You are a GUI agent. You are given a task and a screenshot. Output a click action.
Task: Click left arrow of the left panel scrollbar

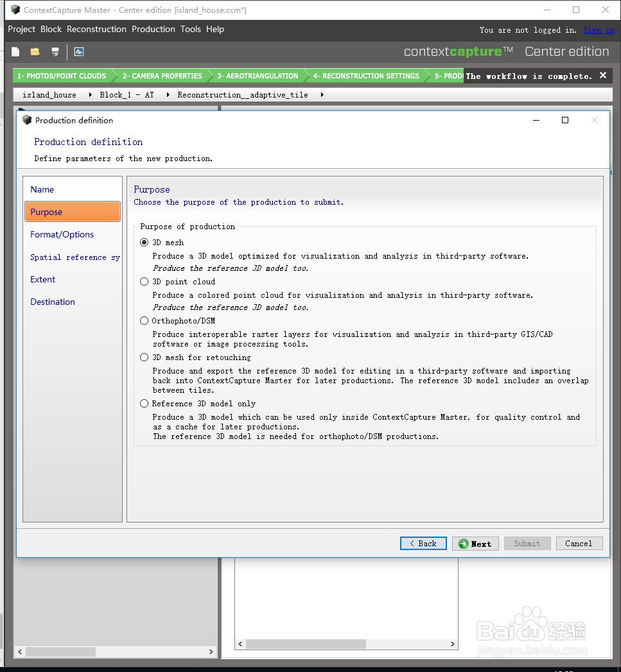[20, 651]
